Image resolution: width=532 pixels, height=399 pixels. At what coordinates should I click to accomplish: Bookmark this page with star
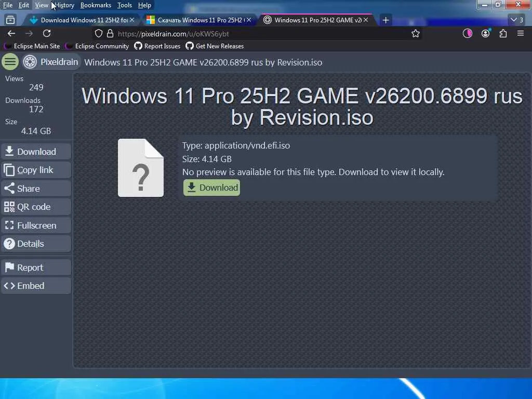[x=416, y=34]
